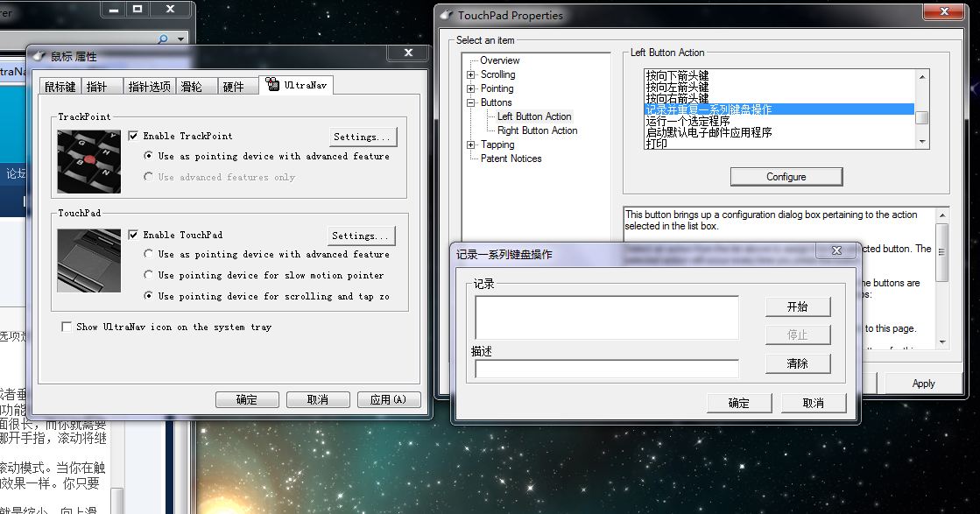This screenshot has height=514, width=980.
Task: Click the TrackPoint keyboard picture
Action: pos(88,161)
